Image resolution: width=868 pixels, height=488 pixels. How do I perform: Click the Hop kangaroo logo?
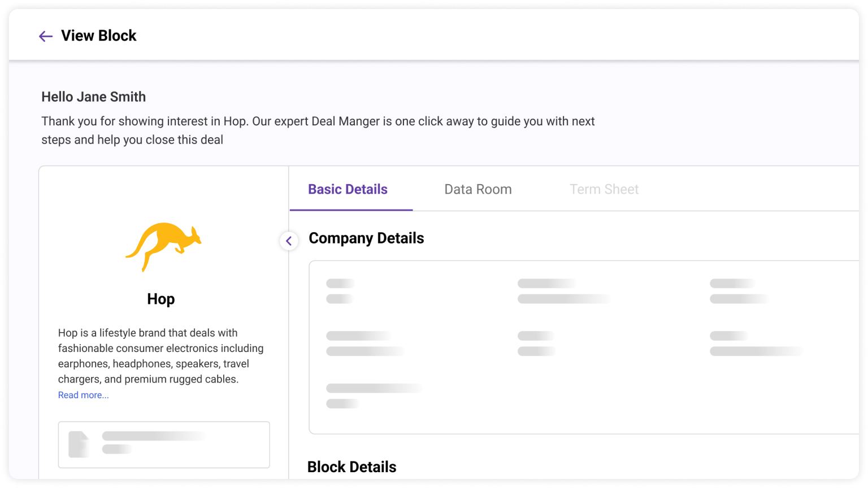(163, 246)
